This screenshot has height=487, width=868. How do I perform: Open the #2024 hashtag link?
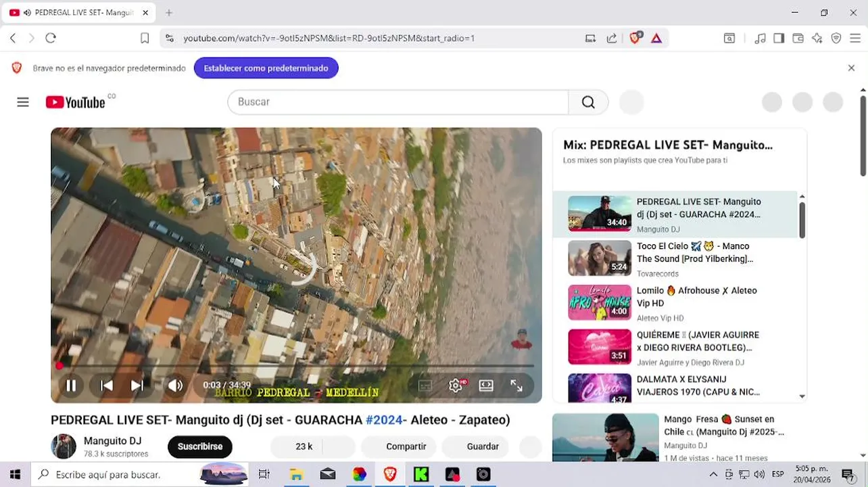click(x=383, y=420)
